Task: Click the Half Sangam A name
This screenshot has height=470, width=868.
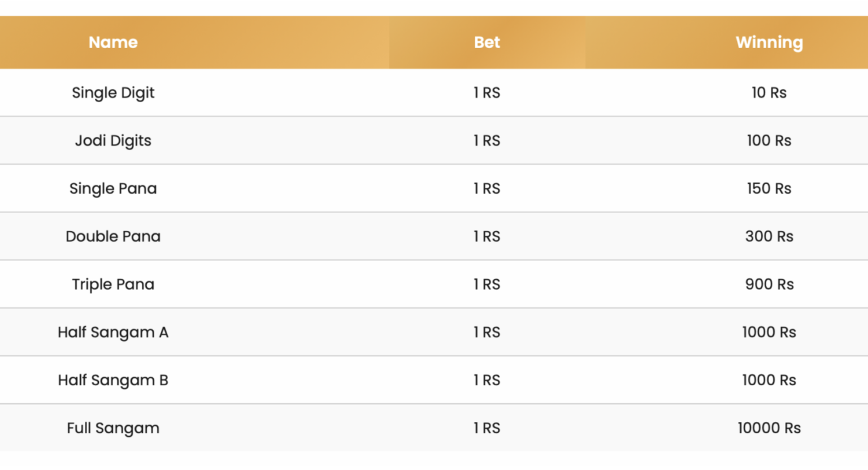Action: click(x=113, y=332)
